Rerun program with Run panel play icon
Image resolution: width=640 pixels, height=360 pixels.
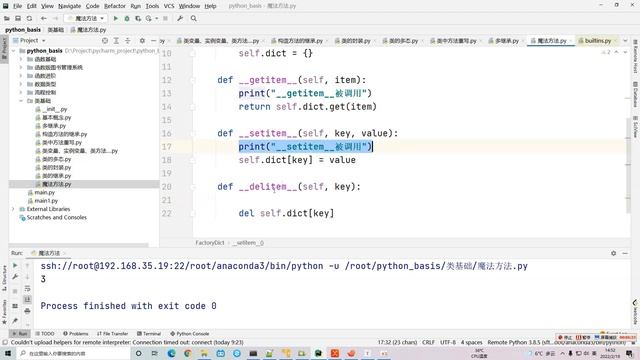pyautogui.click(x=15, y=266)
